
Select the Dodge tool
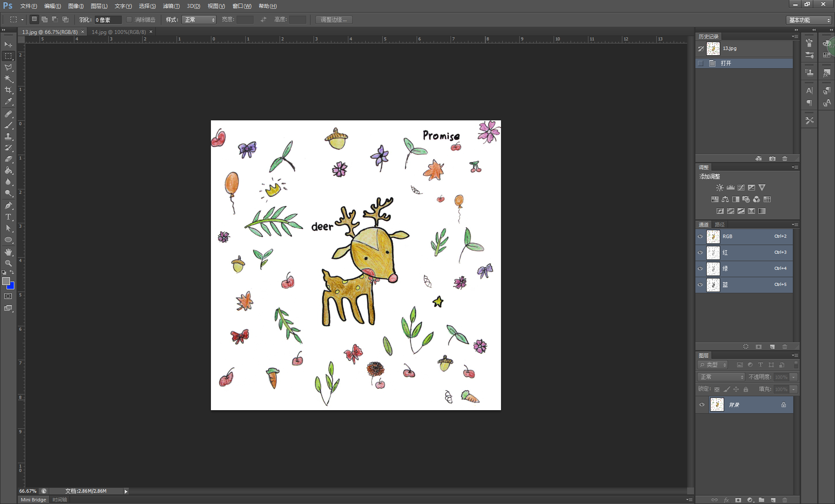(8, 193)
